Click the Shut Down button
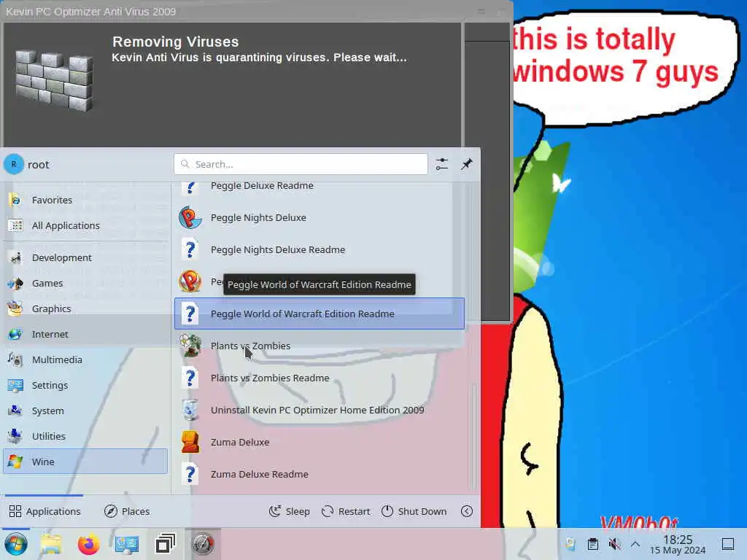747x560 pixels. pos(414,511)
